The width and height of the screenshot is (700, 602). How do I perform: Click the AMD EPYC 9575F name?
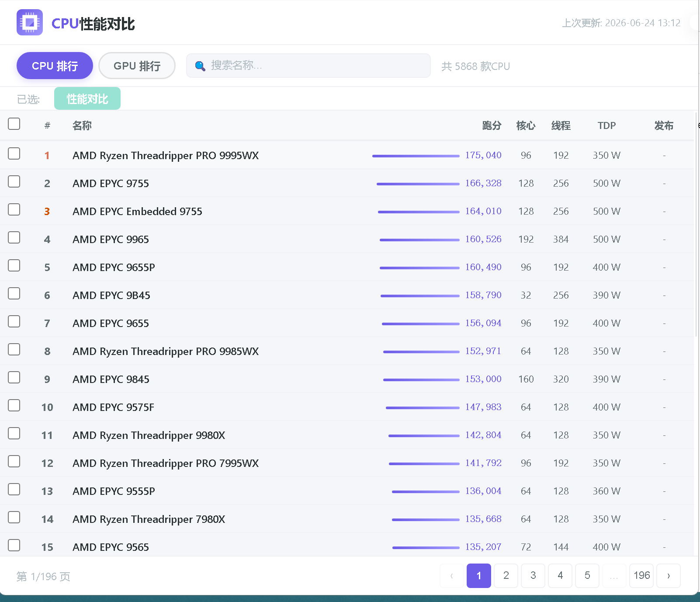click(113, 407)
